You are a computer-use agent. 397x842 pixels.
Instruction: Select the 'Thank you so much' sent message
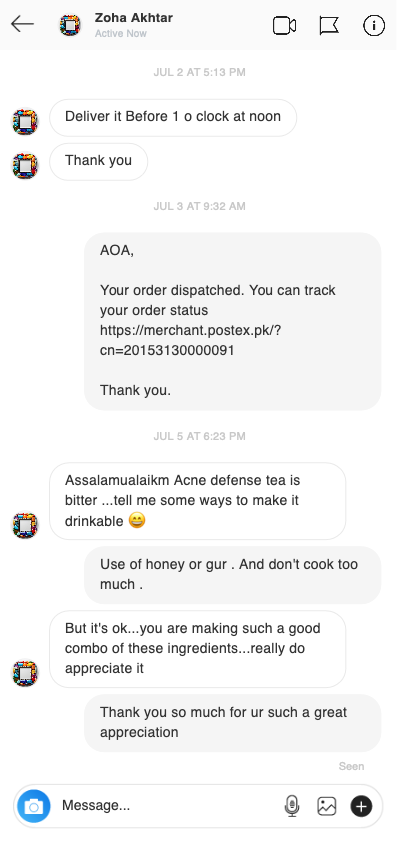point(233,723)
